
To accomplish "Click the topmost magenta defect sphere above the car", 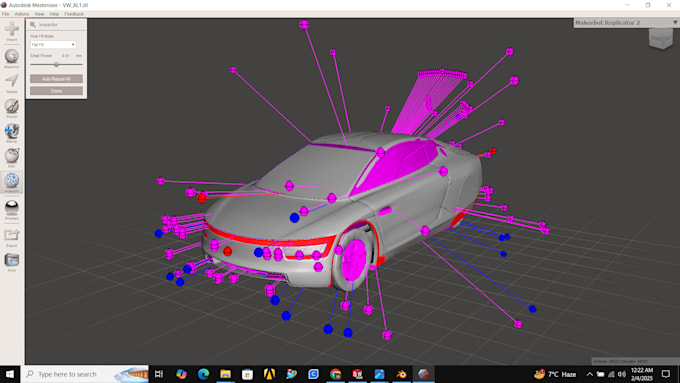I will coord(304,25).
